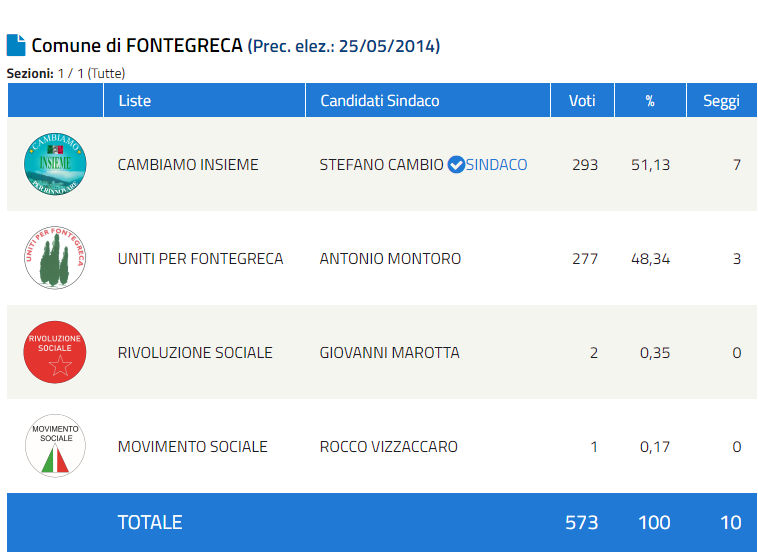
Task: Click the Uniti per Fontegreca logo
Action: coord(55,258)
